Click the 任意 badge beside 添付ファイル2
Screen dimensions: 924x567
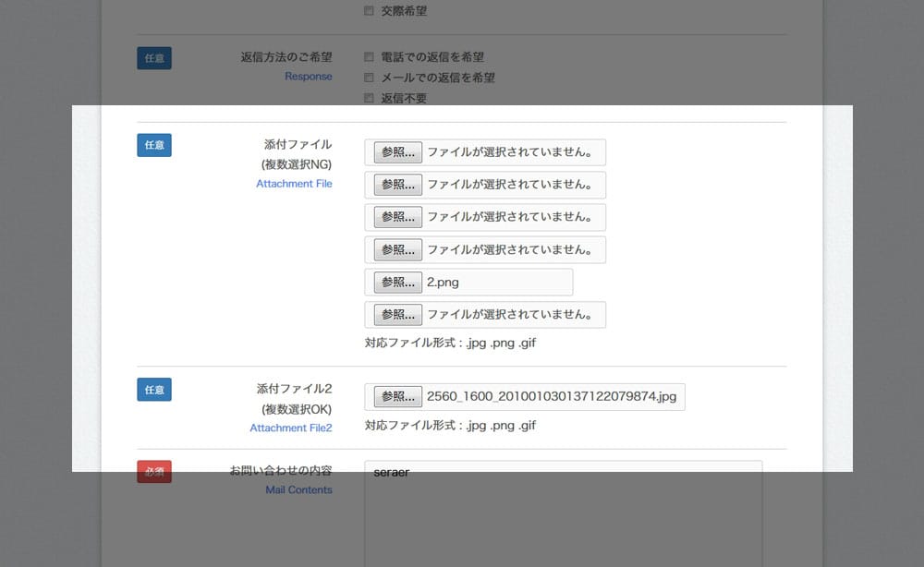click(x=154, y=390)
